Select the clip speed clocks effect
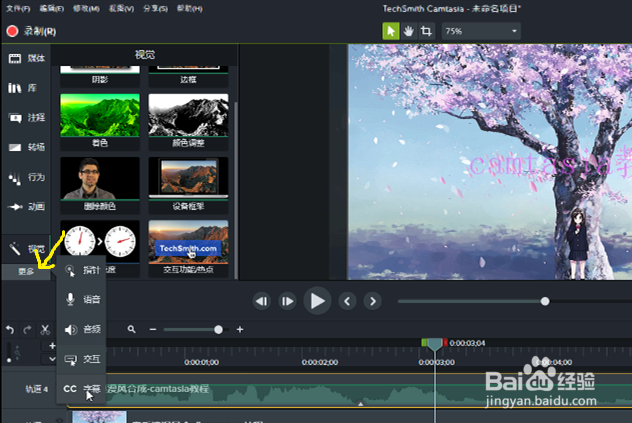Screen dimensions: 632x423 click(100, 242)
